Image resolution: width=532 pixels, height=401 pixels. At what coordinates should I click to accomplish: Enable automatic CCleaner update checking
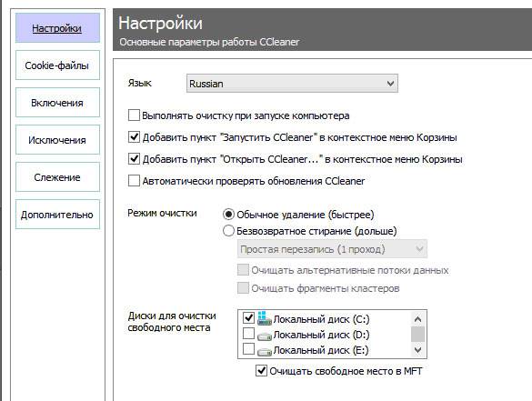[x=134, y=180]
